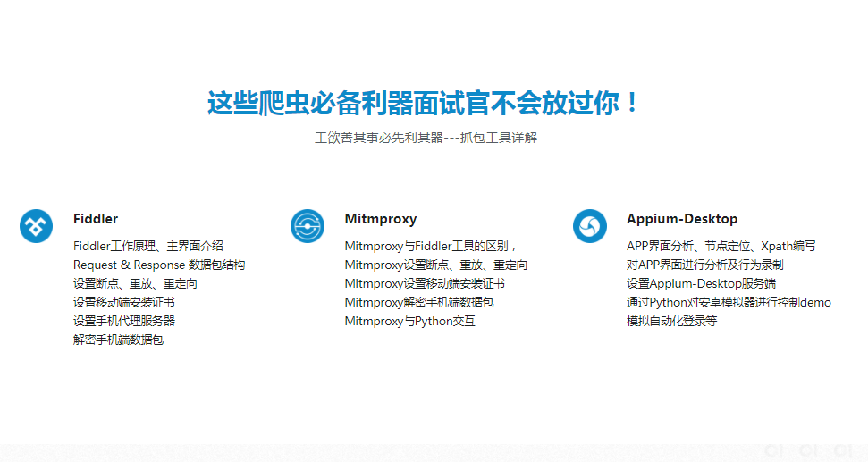The image size is (868, 462).
Task: Click Mitmproxy与Fiddler工具的区别 line
Action: pos(430,247)
